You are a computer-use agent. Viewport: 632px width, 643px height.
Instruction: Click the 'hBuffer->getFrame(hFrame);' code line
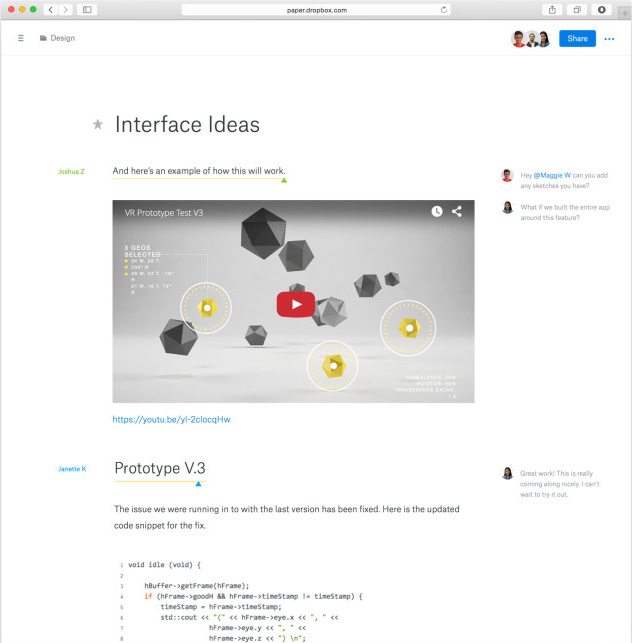click(196, 586)
